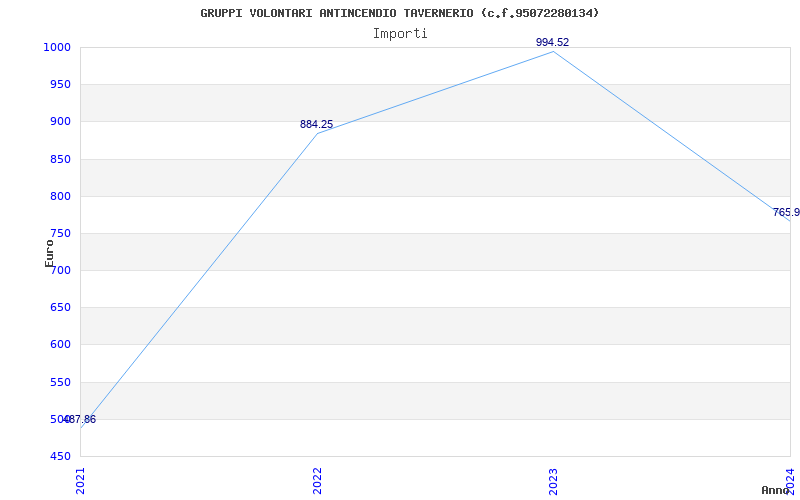
Task: Click the 765.9 data label
Action: pyautogui.click(x=786, y=213)
